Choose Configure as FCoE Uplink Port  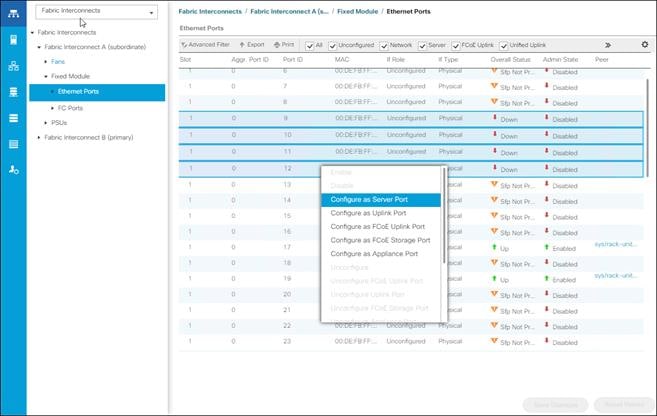point(381,227)
